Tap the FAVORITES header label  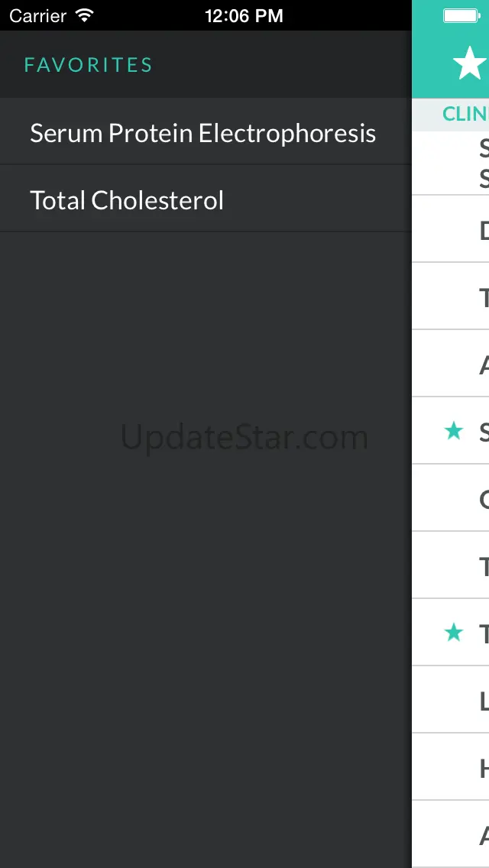tap(89, 65)
